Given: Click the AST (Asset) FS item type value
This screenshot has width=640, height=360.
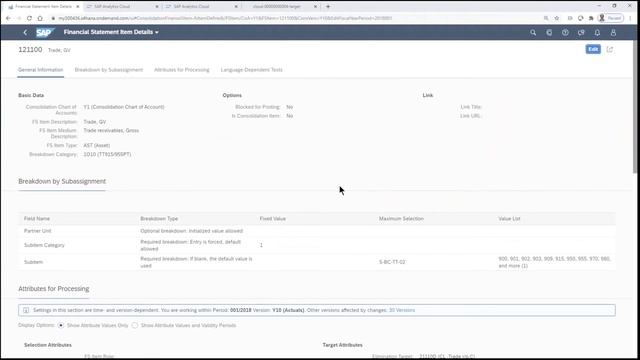Looking at the screenshot, I should pyautogui.click(x=97, y=145).
